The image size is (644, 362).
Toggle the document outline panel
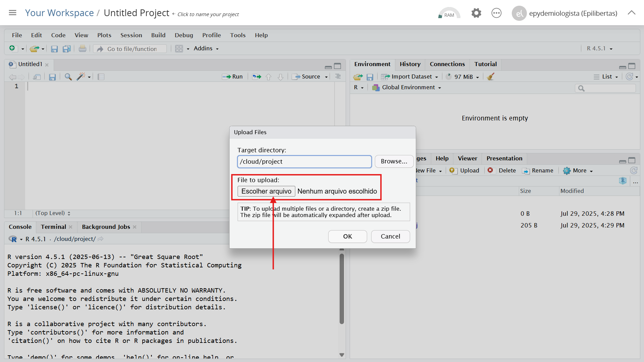tap(338, 77)
